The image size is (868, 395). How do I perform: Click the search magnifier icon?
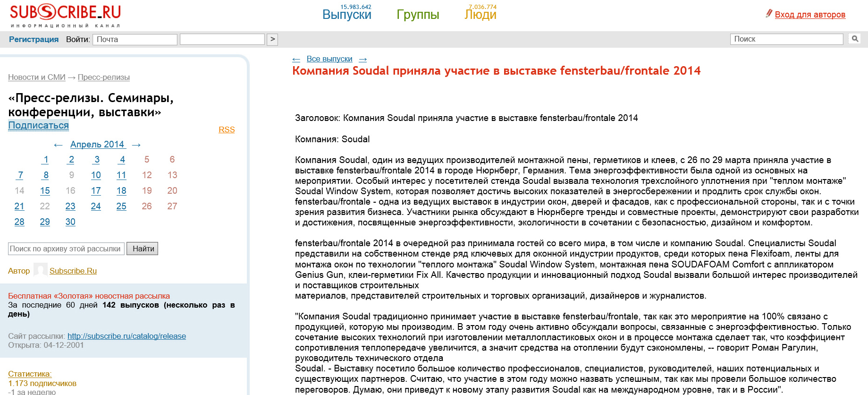(855, 39)
